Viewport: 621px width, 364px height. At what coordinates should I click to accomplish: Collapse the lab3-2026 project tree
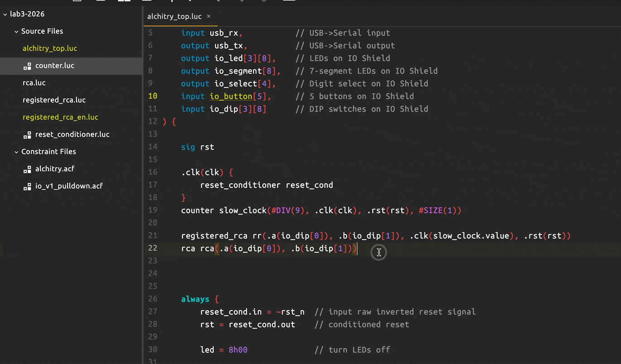[x=5, y=14]
